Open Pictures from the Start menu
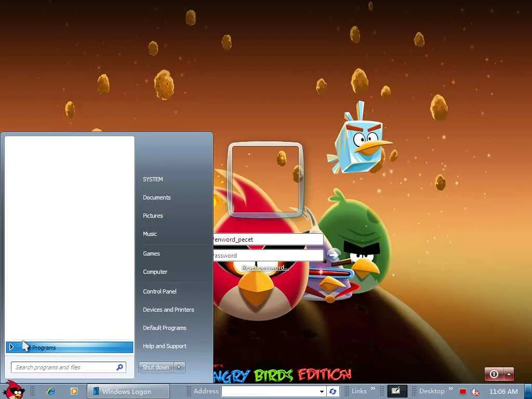This screenshot has width=532, height=399. pyautogui.click(x=153, y=216)
